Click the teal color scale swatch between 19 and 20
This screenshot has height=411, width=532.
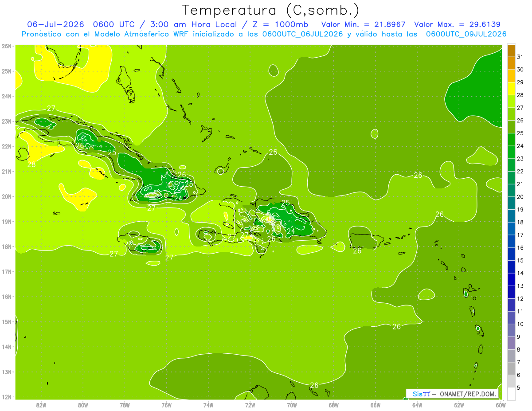[512, 203]
